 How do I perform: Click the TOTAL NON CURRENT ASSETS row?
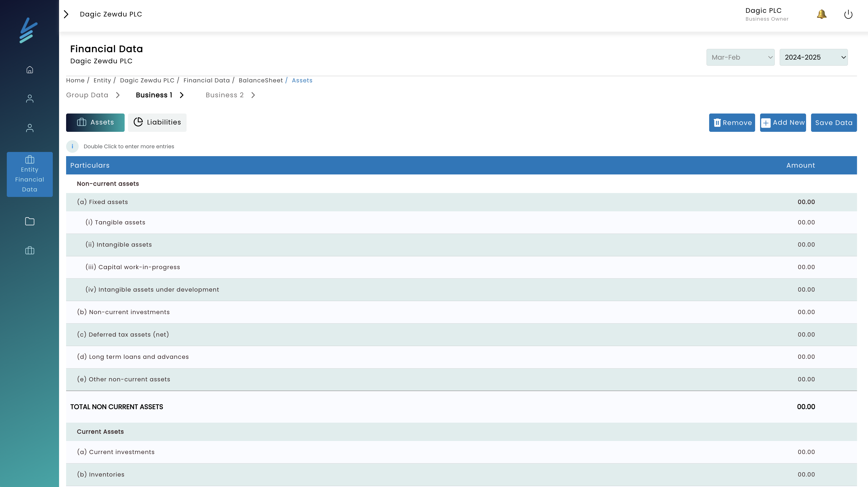461,407
